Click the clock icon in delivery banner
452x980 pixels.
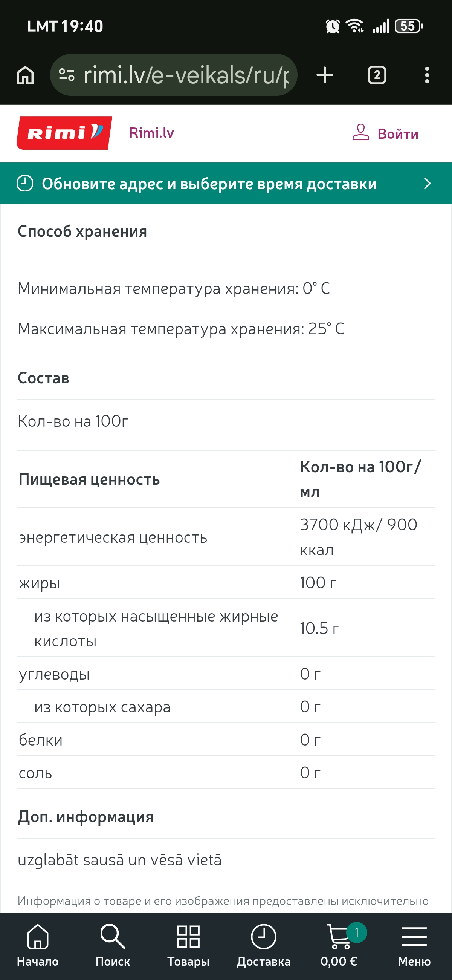25,183
